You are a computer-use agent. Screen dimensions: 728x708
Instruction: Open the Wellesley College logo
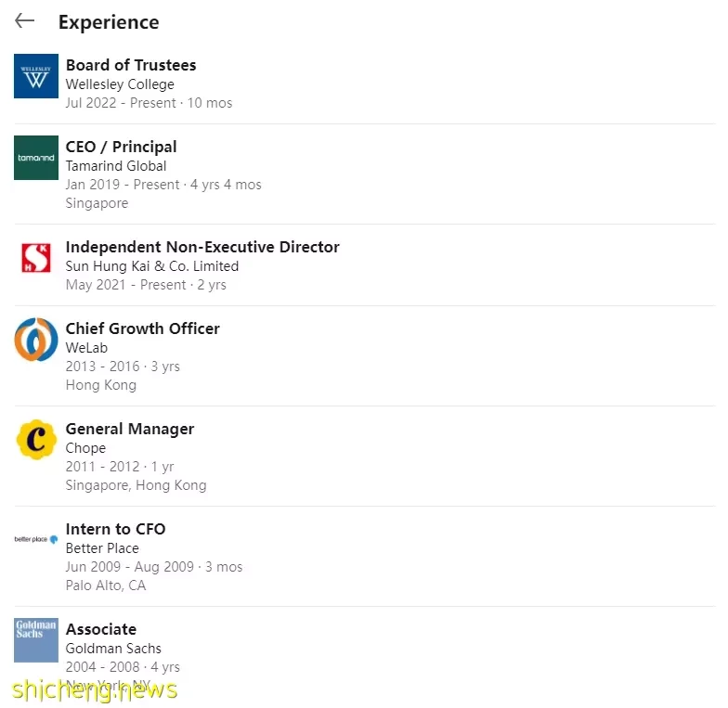click(x=36, y=76)
